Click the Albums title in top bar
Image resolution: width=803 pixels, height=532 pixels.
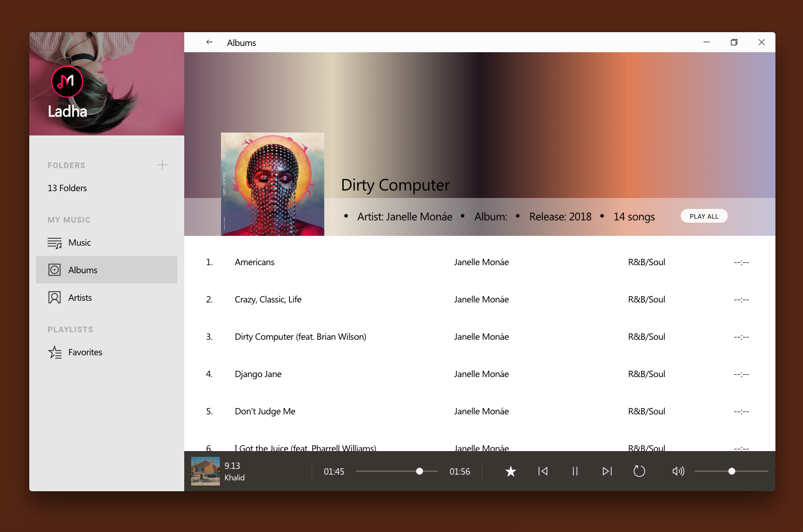[242, 43]
